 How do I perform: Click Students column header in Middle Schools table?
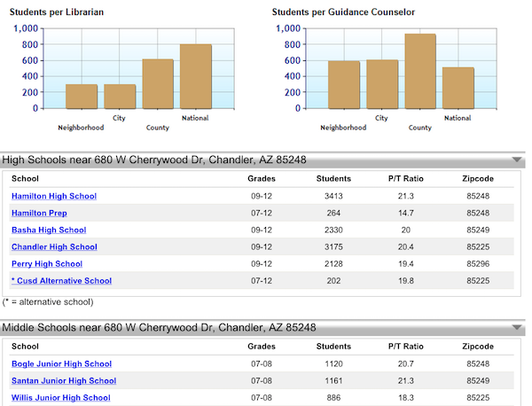[x=333, y=347]
